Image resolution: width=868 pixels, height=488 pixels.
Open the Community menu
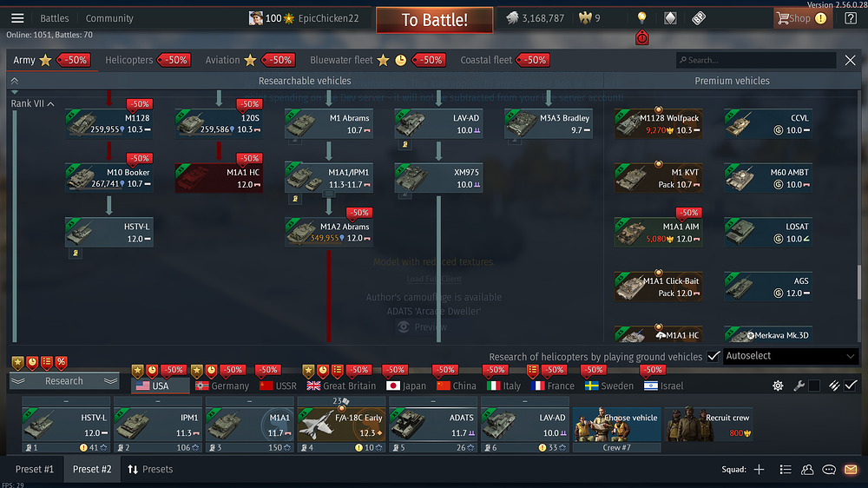pos(109,18)
